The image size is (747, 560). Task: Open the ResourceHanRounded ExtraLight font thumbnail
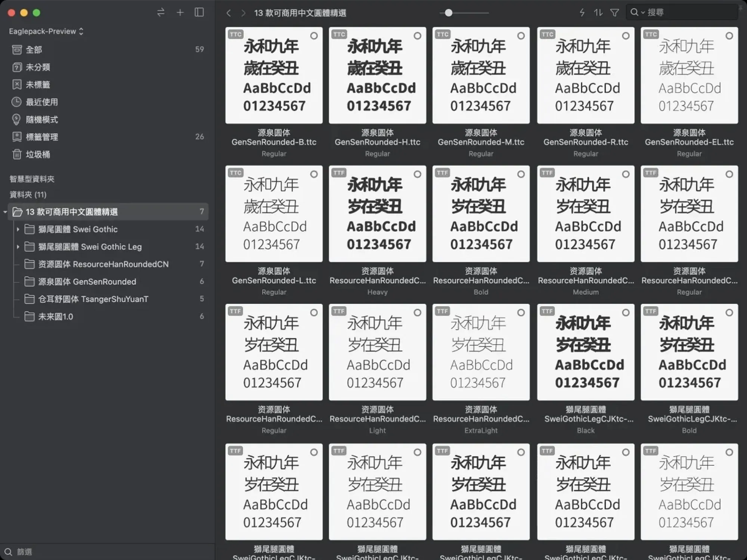point(481,352)
